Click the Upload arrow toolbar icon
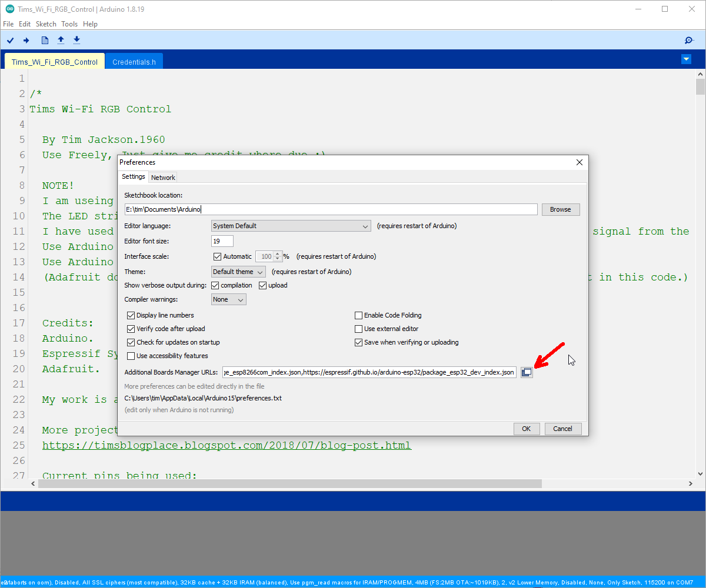Screen dimensions: 706x588 point(26,40)
